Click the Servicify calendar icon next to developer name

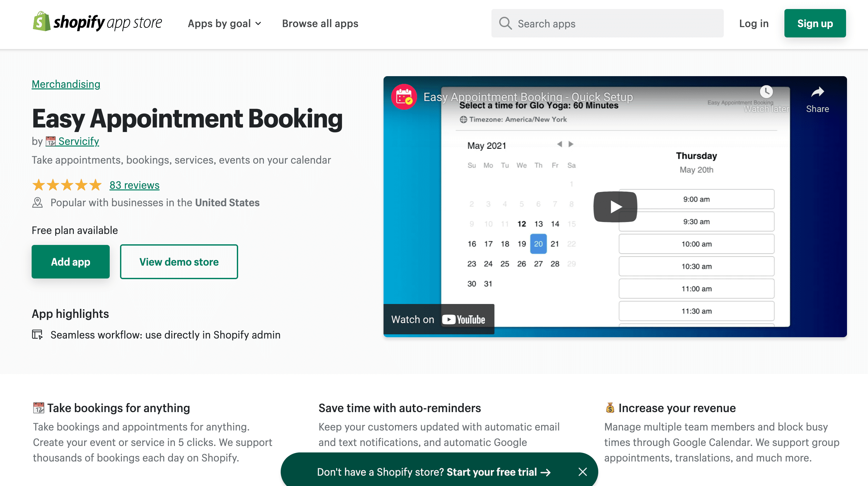pos(50,141)
